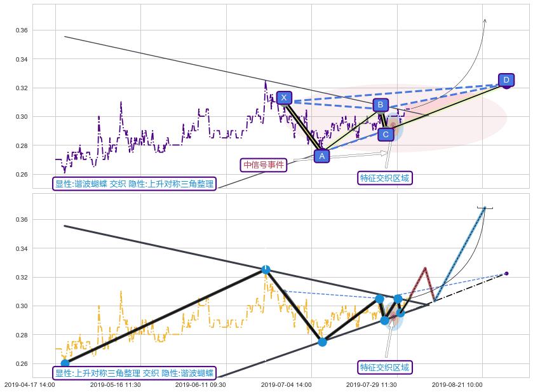Select the 显性:上升对称三角整理 label in lower chart
The height and width of the screenshot is (392, 533).
(134, 374)
